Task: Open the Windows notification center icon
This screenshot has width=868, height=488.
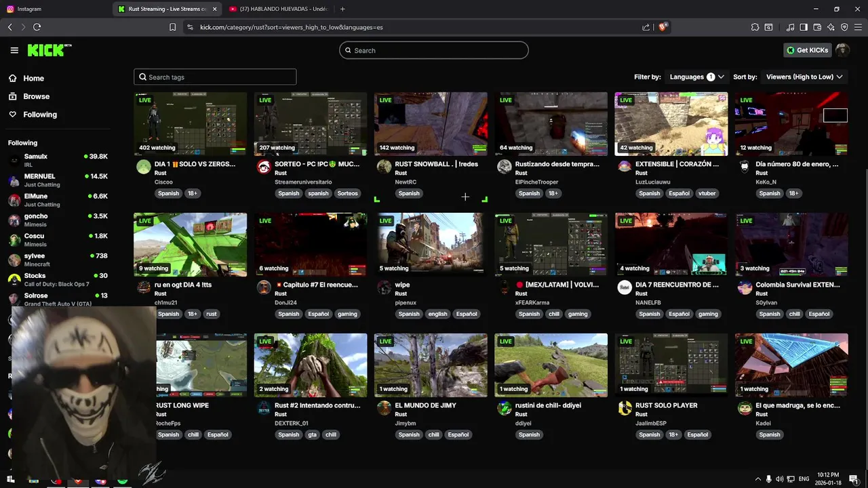Action: click(855, 479)
